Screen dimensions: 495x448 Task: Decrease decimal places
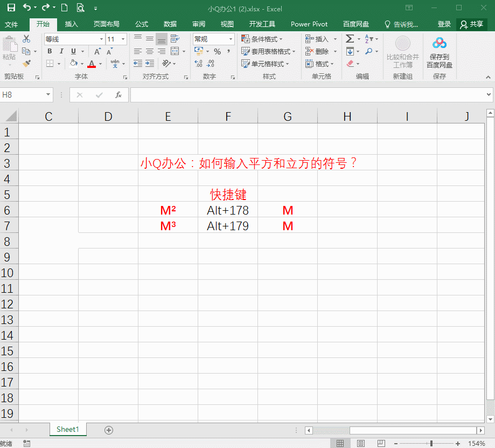coord(210,64)
